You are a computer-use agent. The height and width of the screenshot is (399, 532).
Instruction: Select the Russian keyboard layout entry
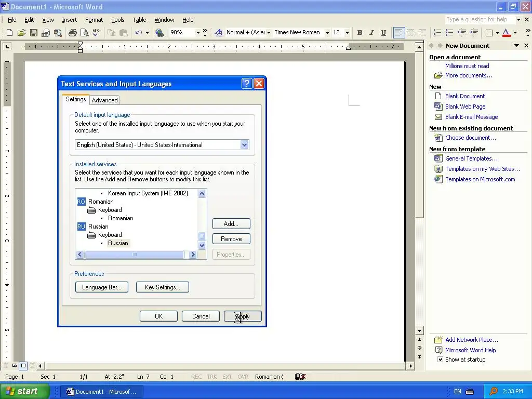[118, 243]
